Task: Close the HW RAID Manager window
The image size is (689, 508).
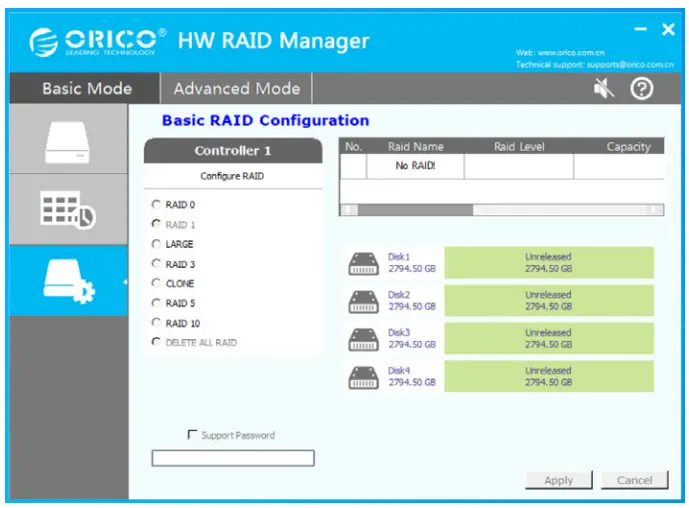Action: pyautogui.click(x=668, y=29)
